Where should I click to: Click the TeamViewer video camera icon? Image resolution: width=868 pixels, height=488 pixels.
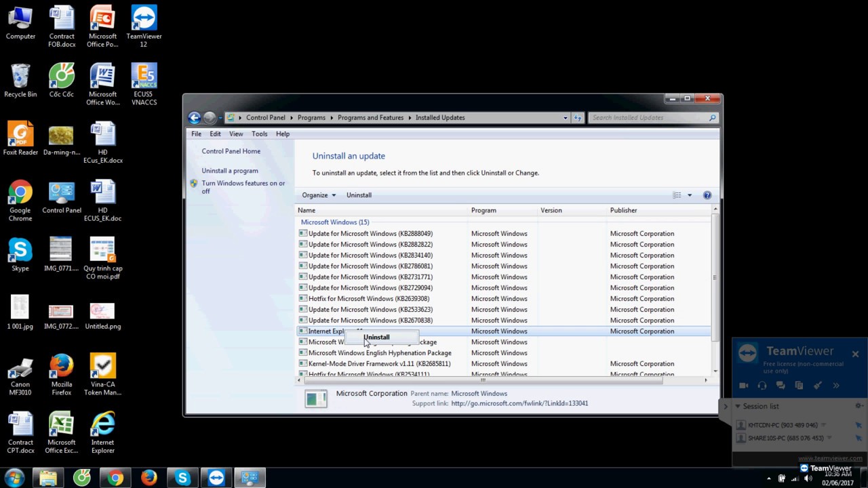point(743,385)
